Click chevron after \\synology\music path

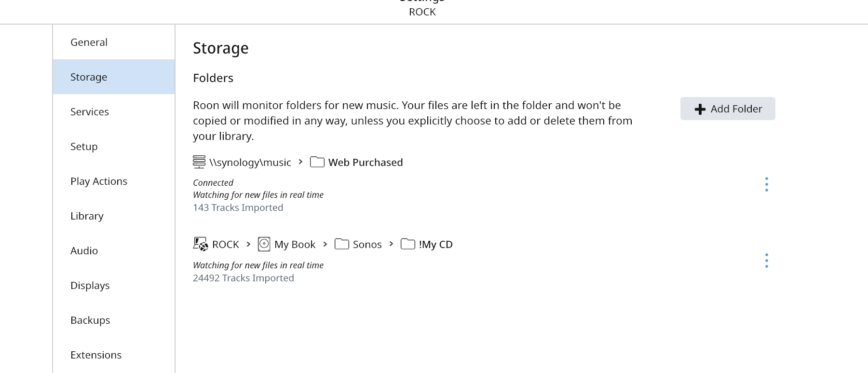point(300,162)
